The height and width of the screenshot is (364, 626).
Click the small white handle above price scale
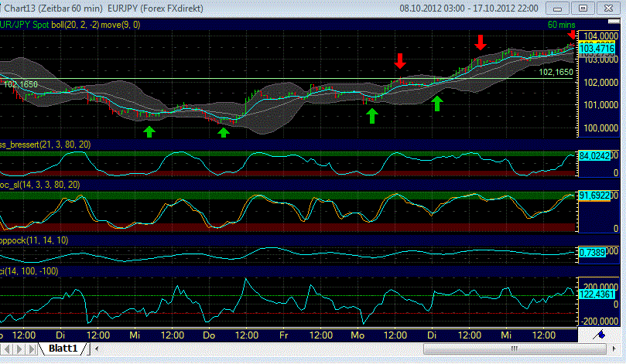tap(614, 21)
